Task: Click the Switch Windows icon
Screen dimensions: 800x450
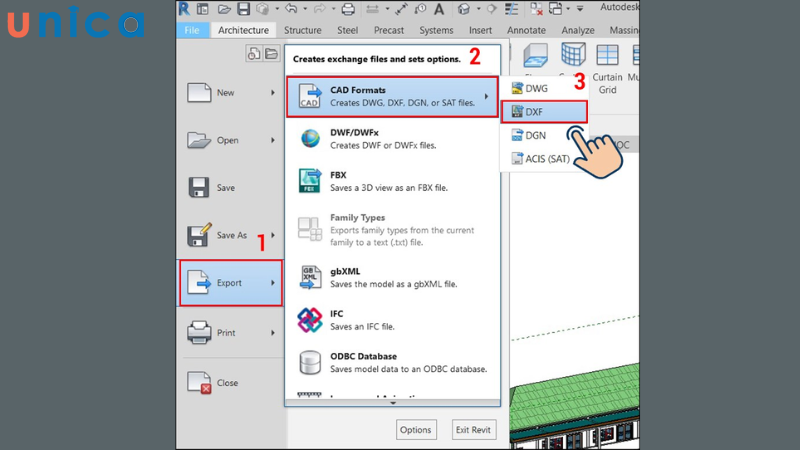Action: [x=555, y=9]
